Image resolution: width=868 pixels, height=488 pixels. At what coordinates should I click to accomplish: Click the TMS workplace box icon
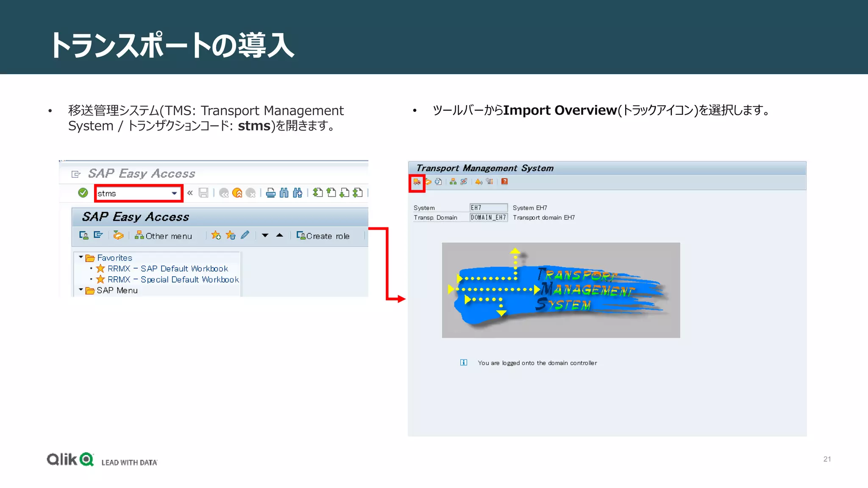(428, 182)
